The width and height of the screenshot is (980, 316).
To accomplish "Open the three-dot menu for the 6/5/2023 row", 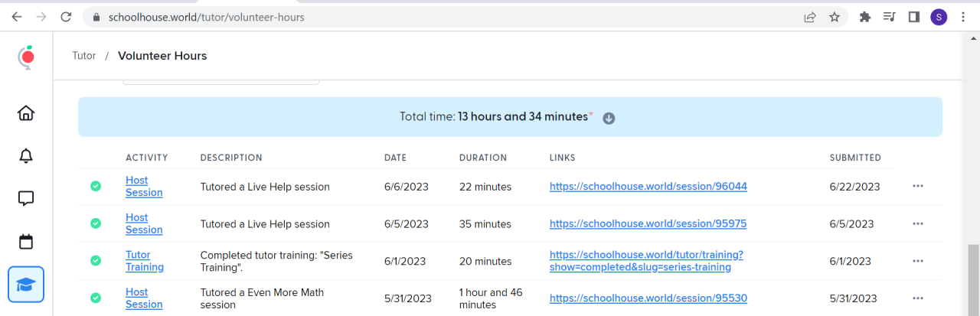I will [x=918, y=223].
